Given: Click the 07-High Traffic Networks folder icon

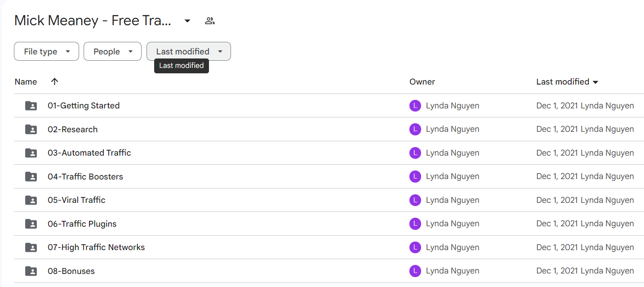Looking at the screenshot, I should pos(31,247).
